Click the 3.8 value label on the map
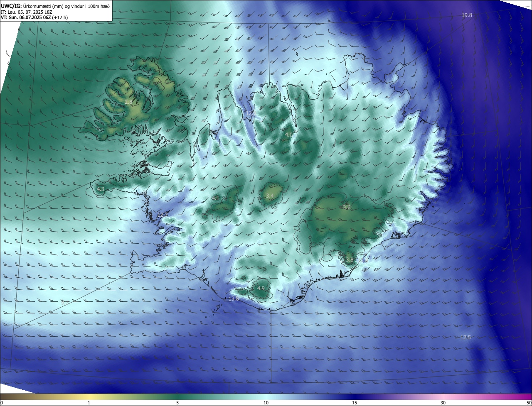532x406 pixels. tap(349, 260)
